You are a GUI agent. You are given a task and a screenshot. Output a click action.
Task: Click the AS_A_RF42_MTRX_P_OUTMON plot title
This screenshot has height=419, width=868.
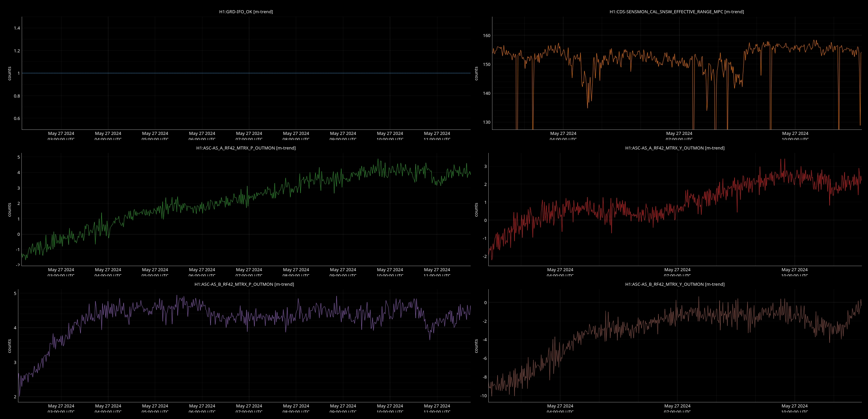[246, 148]
